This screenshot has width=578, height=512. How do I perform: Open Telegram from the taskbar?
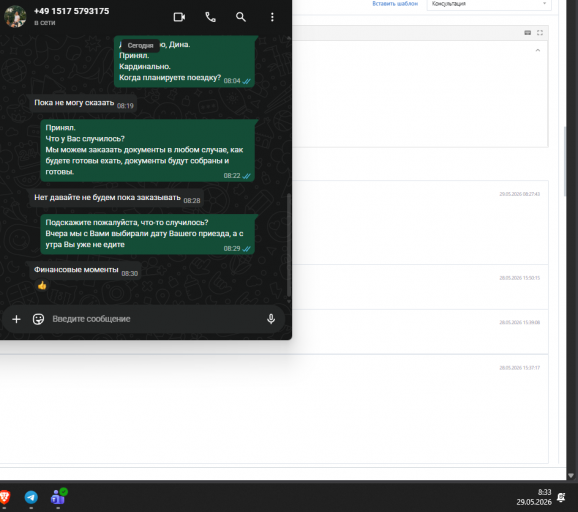[x=31, y=497]
